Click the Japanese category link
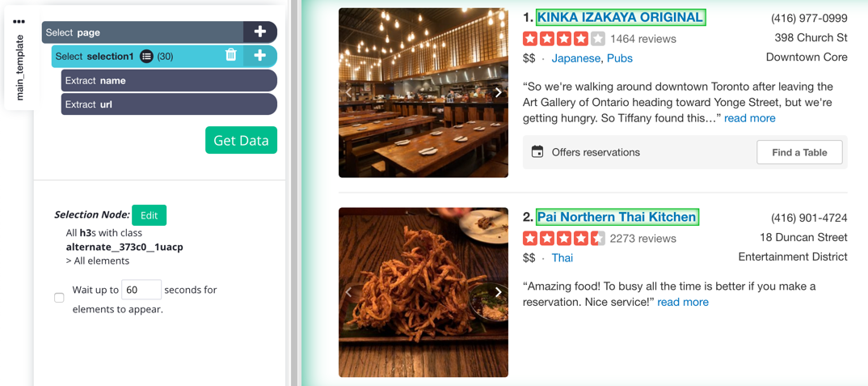The width and height of the screenshot is (868, 386). (575, 58)
